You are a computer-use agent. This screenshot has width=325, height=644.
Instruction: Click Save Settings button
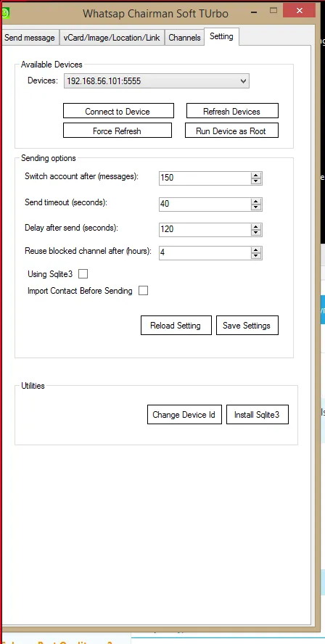point(247,326)
